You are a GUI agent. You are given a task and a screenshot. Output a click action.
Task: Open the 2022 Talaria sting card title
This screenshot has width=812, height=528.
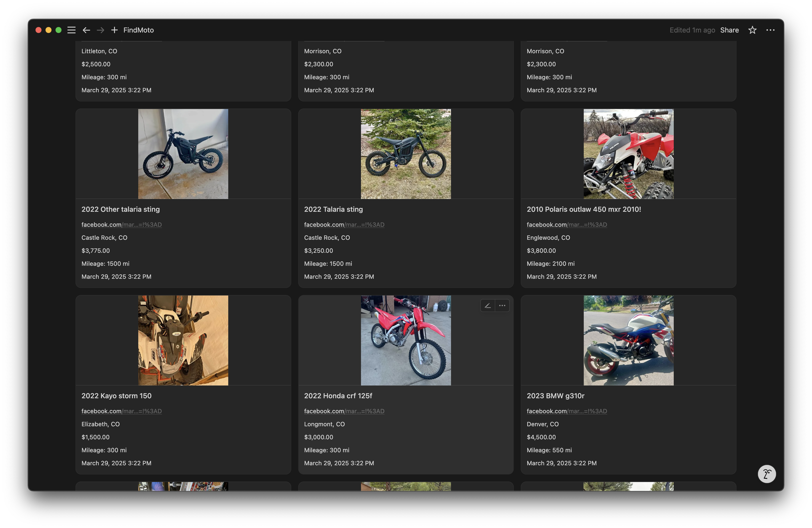(x=333, y=209)
